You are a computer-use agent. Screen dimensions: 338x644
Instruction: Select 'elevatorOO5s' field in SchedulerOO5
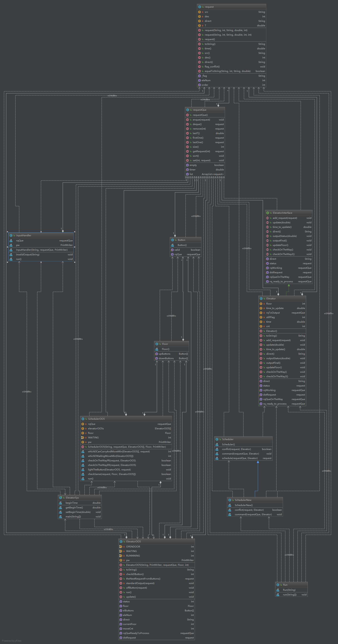[x=126, y=429]
